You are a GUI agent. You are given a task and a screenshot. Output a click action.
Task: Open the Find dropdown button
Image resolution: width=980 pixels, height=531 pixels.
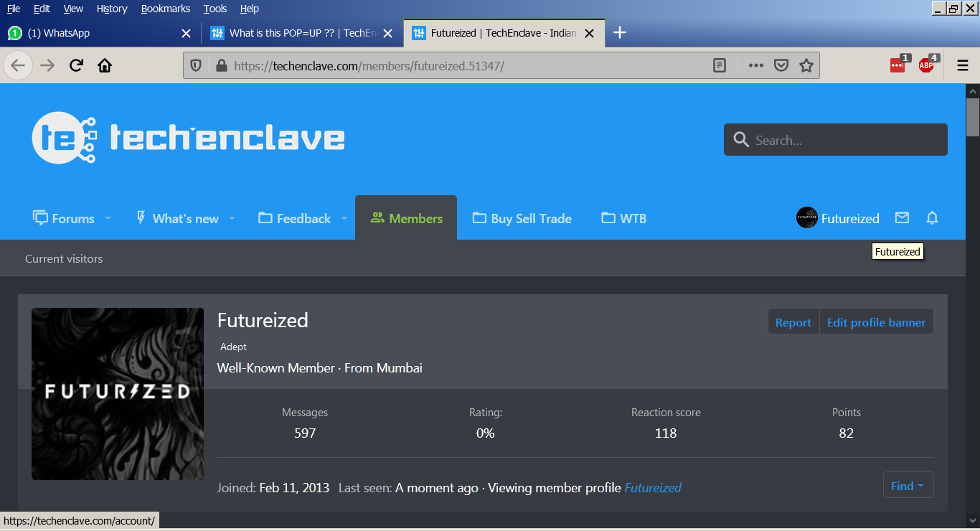pyautogui.click(x=908, y=486)
